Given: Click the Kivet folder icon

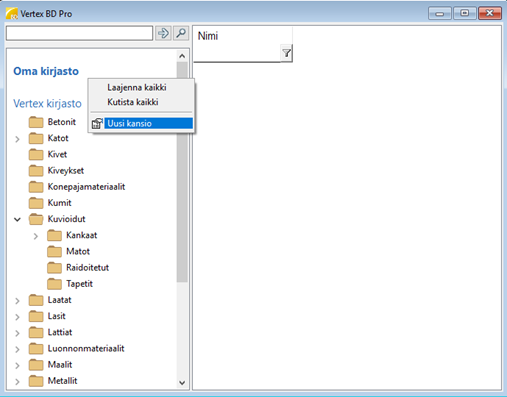Looking at the screenshot, I should (x=36, y=154).
